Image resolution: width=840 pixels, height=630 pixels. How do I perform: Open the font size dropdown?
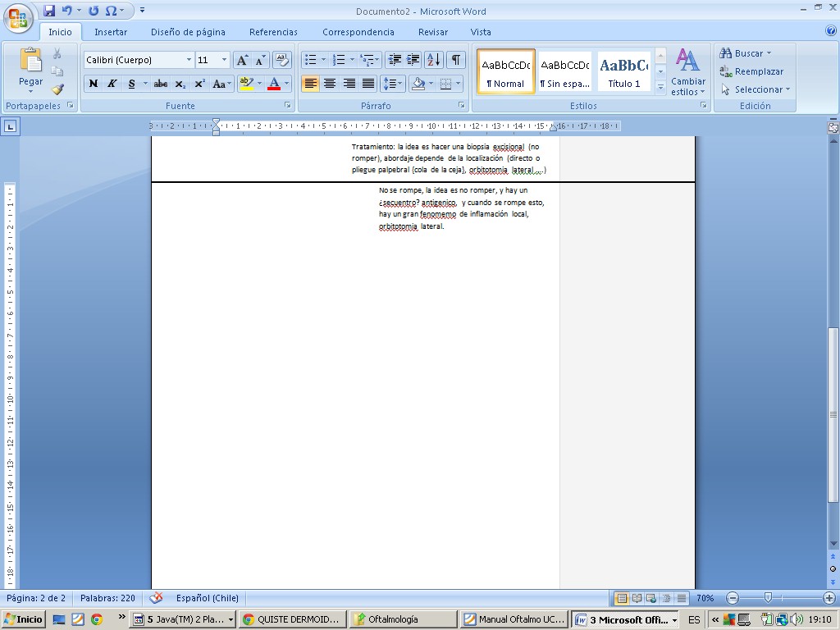click(x=225, y=60)
